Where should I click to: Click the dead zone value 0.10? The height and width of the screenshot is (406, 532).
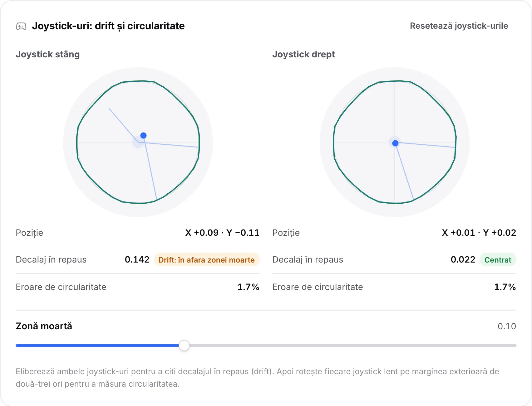tap(507, 326)
